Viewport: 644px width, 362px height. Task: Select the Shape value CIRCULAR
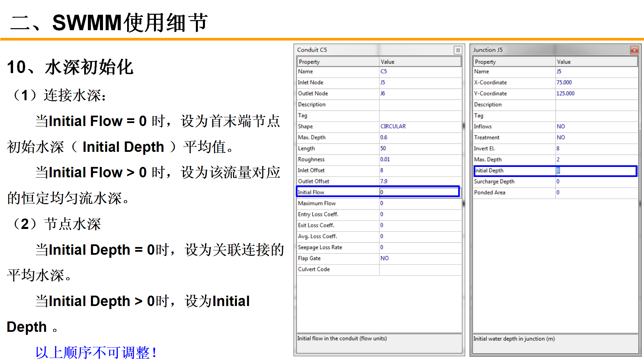click(393, 126)
